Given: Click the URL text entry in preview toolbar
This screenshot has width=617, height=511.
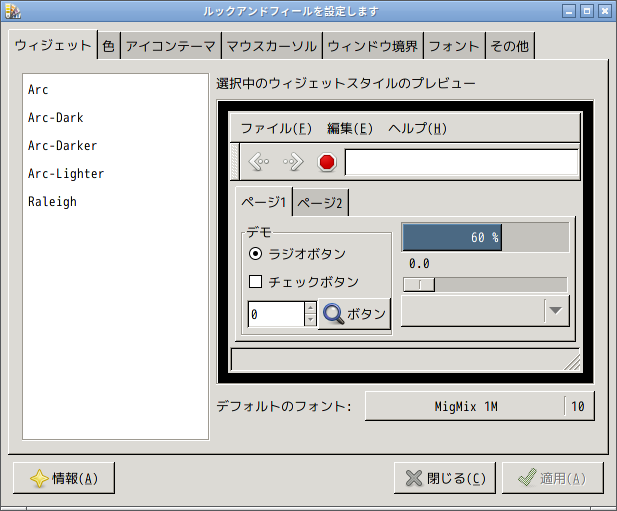Looking at the screenshot, I should (x=462, y=162).
